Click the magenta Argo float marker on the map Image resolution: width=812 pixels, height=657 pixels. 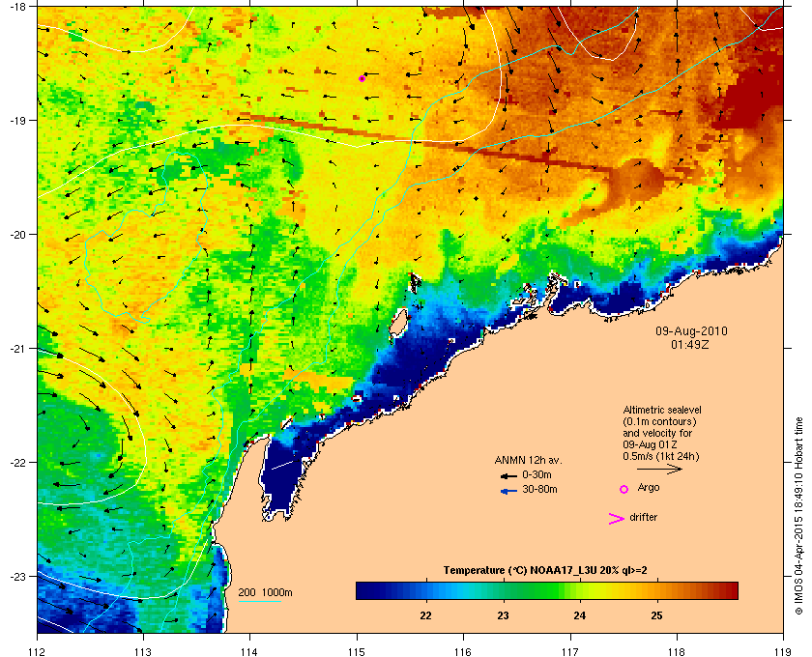[362, 78]
